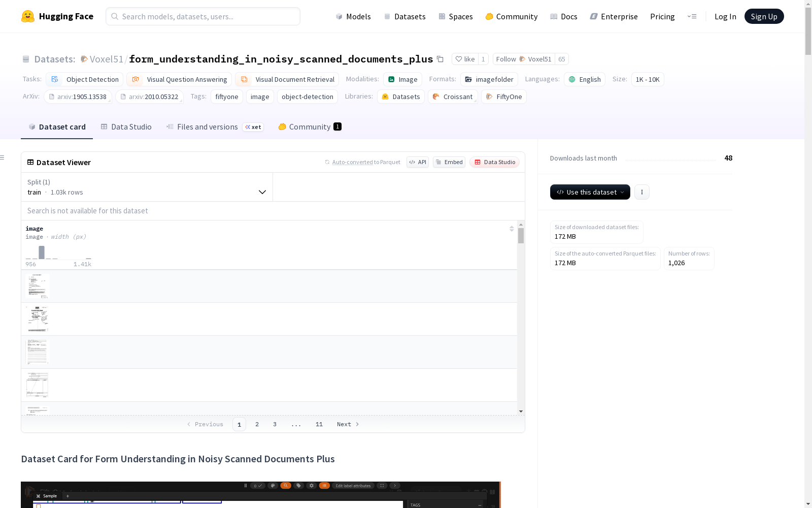The height and width of the screenshot is (508, 812).
Task: Open the Community tab
Action: point(310,127)
